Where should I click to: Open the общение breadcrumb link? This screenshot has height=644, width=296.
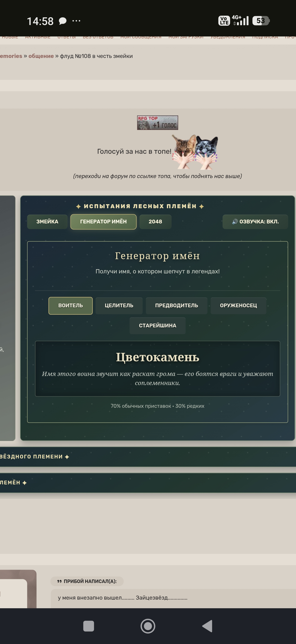(x=41, y=56)
